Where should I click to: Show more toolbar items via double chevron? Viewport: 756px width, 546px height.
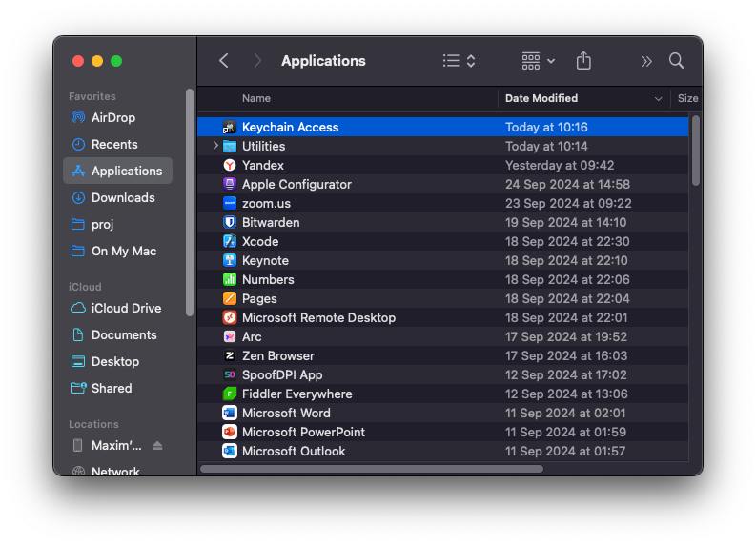click(x=646, y=61)
